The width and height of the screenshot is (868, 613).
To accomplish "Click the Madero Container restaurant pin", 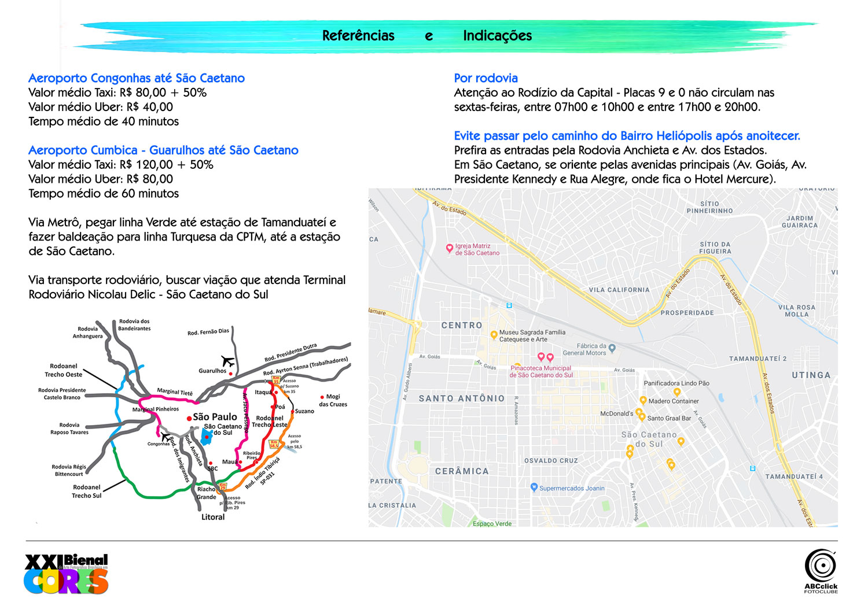I will point(643,401).
